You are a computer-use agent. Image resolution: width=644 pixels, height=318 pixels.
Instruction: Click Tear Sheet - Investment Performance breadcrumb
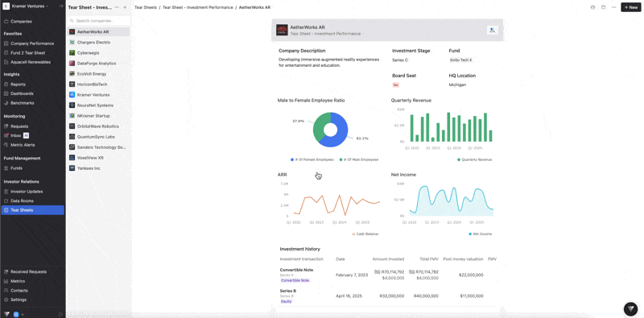[x=197, y=7]
